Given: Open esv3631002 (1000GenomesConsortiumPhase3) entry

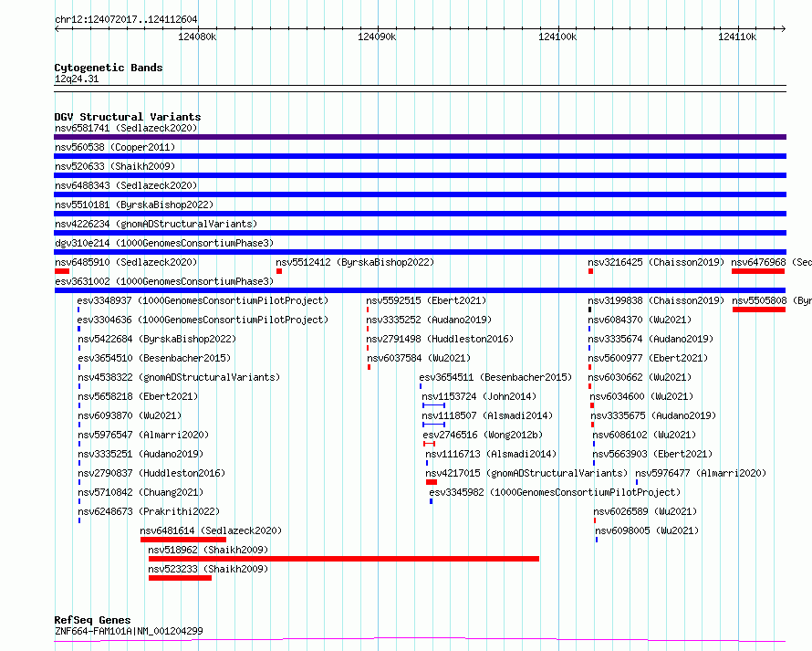Looking at the screenshot, I should 164,281.
